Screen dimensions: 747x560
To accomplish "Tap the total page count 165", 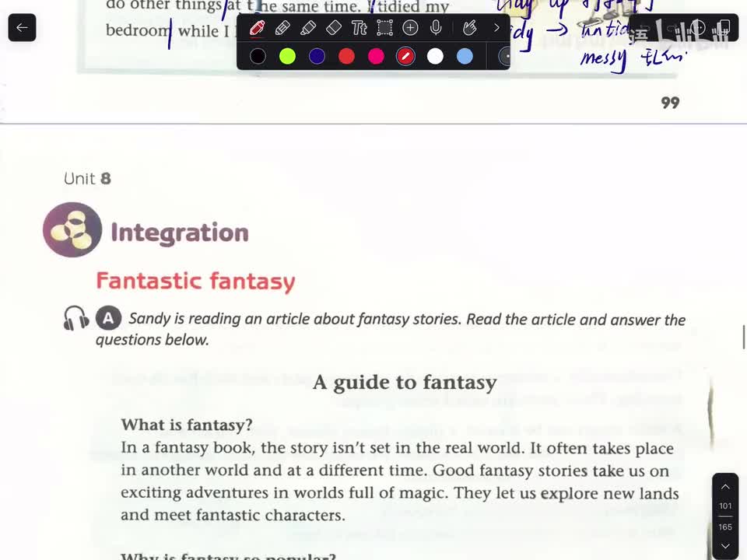I will point(725,527).
